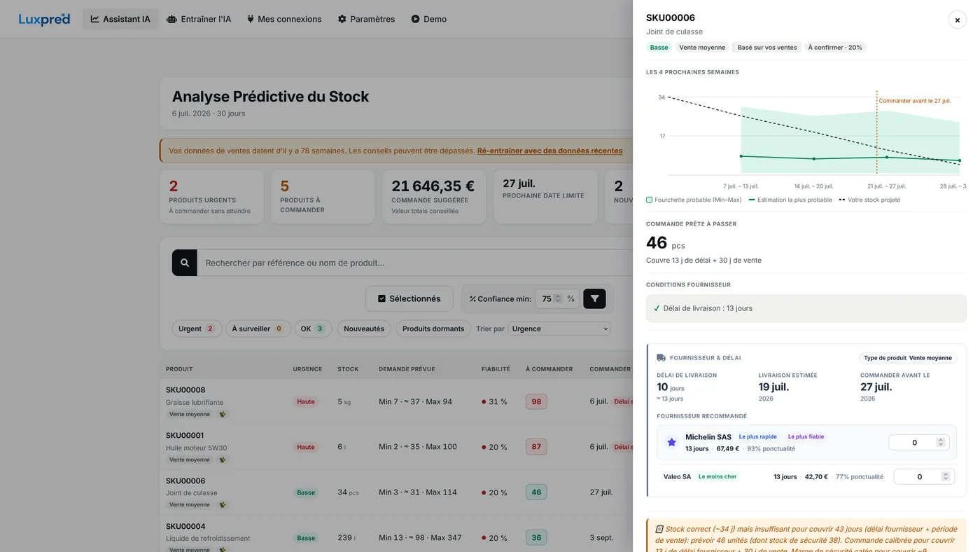Adjust the Michelin SAS quantity stepper arrows

point(940,442)
